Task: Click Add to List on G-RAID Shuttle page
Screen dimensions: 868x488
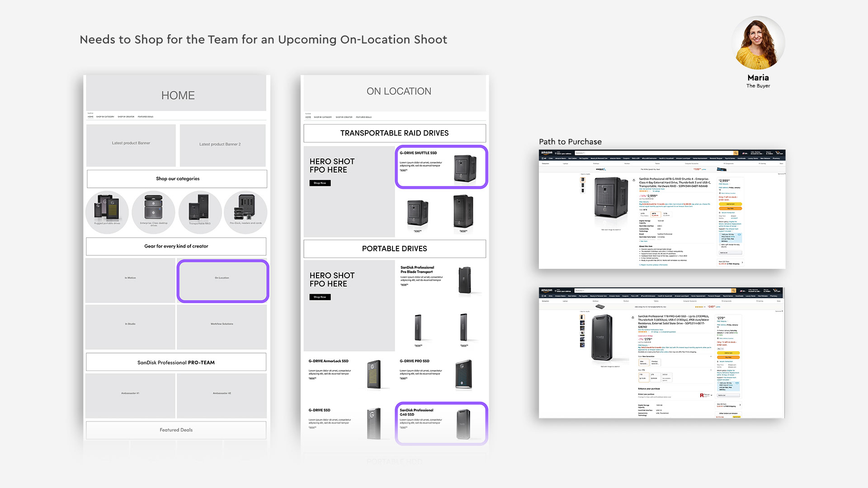Action: (x=731, y=253)
